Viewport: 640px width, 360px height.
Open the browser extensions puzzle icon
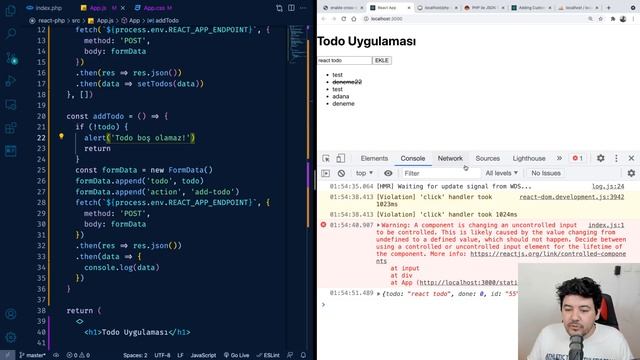613,19
